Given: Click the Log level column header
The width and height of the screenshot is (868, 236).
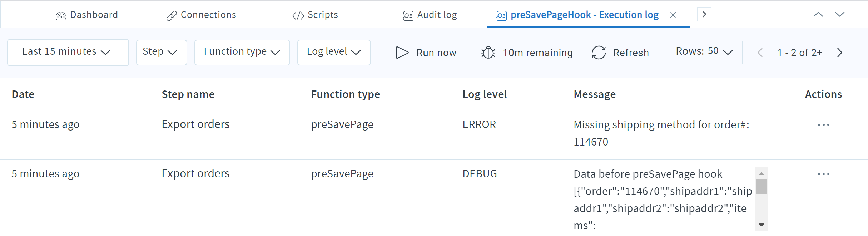Looking at the screenshot, I should (485, 94).
